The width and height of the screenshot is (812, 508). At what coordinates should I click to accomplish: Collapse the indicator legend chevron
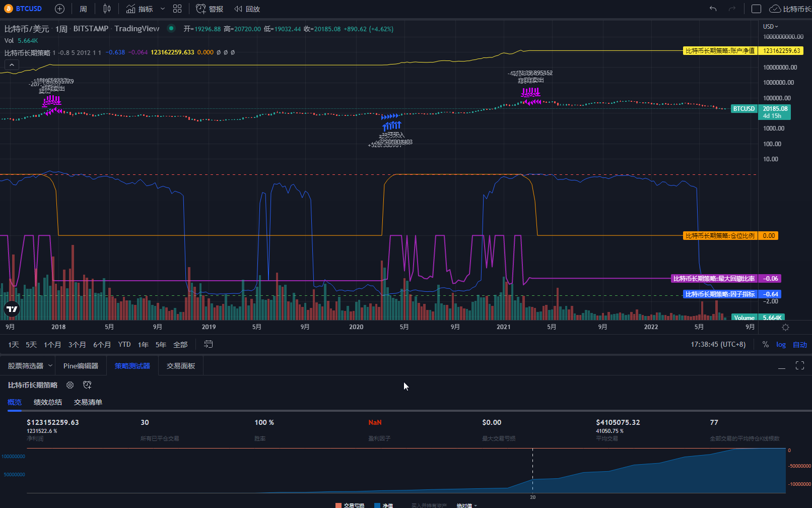[x=12, y=65]
